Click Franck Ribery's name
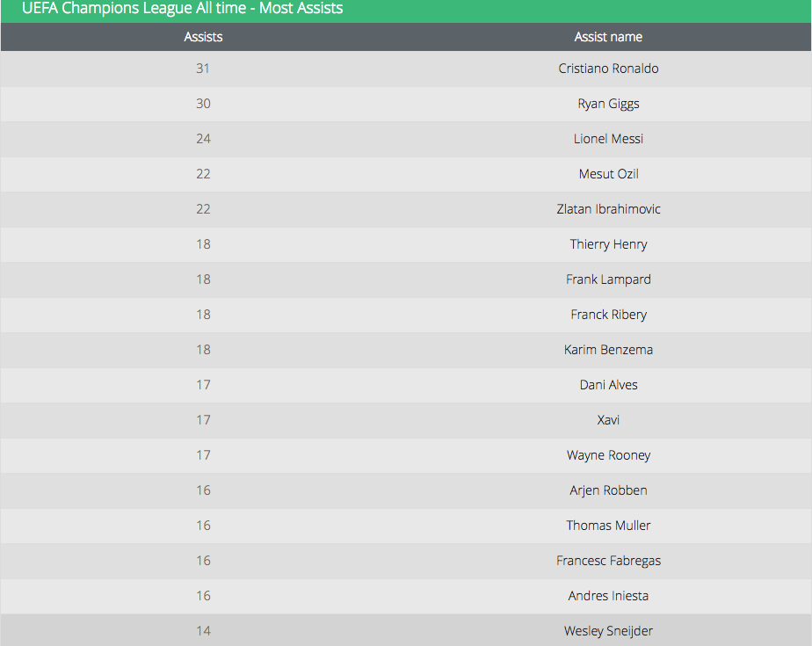Viewport: 812px width, 646px height. (608, 315)
